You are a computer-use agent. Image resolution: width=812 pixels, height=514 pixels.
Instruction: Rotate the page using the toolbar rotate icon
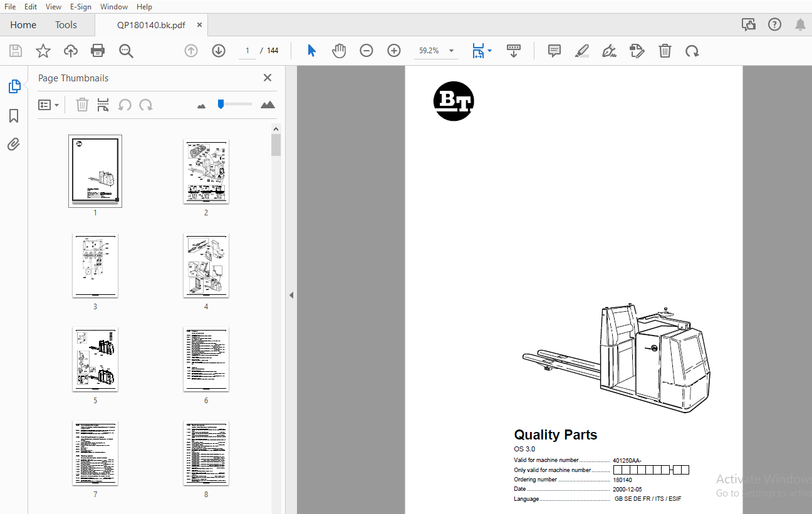click(x=692, y=51)
